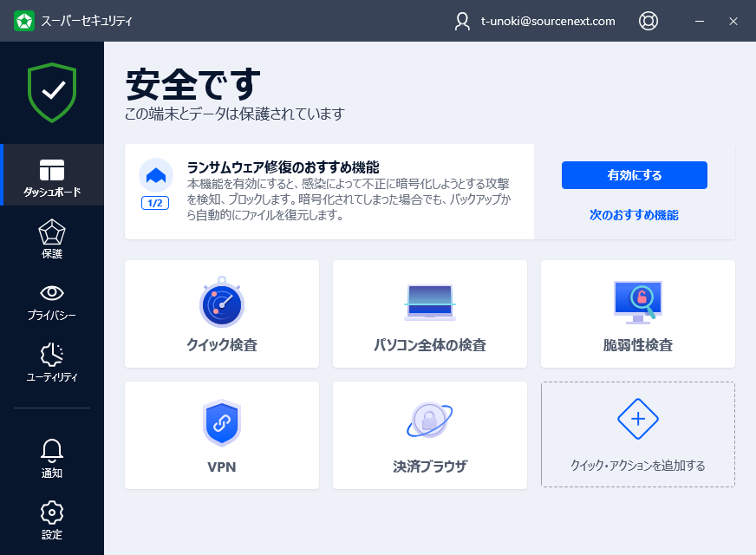Select the ダッシュボード sidebar tab
This screenshot has width=756, height=555.
point(52,175)
